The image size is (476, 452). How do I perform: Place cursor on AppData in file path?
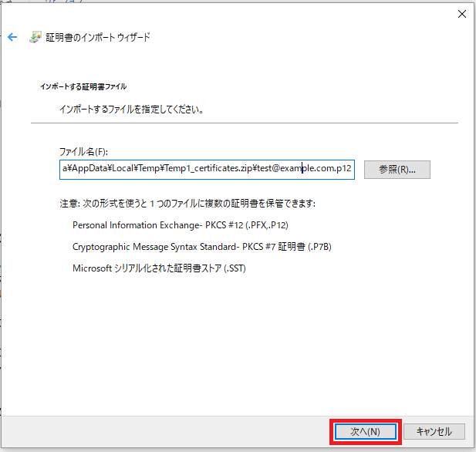click(89, 170)
